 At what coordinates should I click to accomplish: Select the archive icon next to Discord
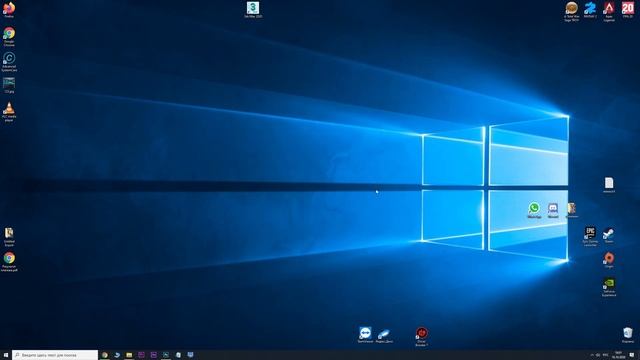571,210
